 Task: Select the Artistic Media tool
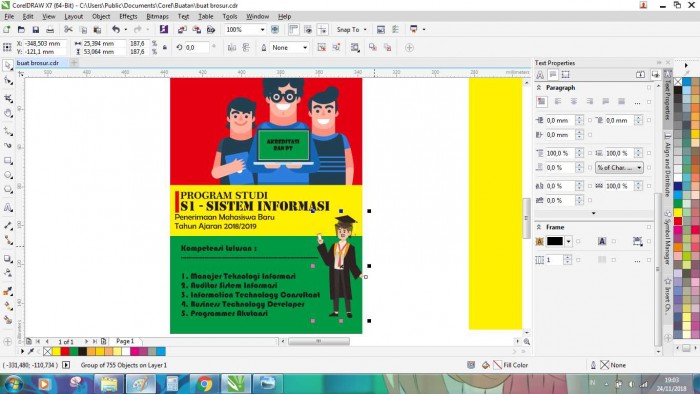(x=8, y=145)
